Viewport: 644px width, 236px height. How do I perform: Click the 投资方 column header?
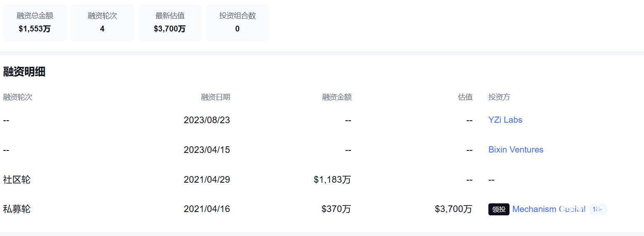(x=499, y=97)
